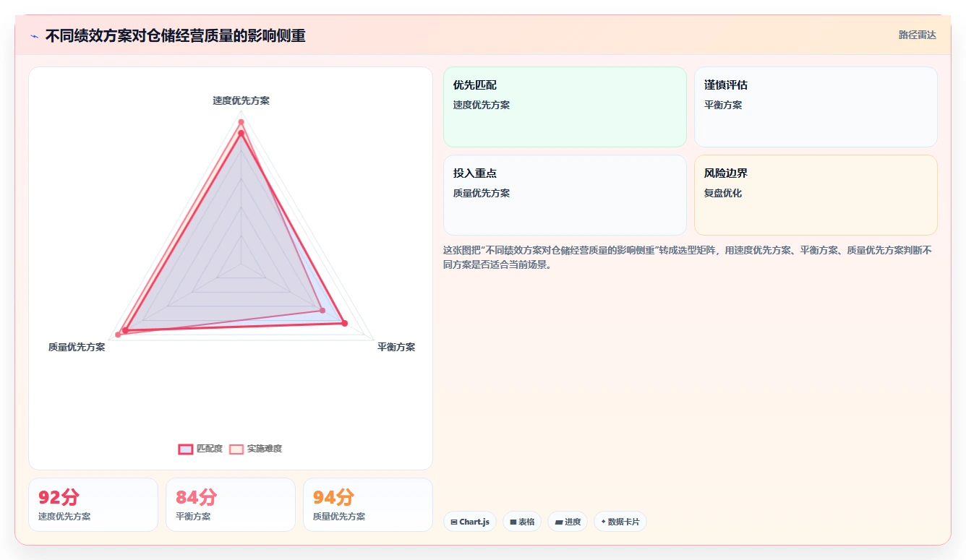The height and width of the screenshot is (560, 966).
Task: Click the page title 不同绩效方案对仓储经营质量的影响侧重
Action: click(x=175, y=36)
